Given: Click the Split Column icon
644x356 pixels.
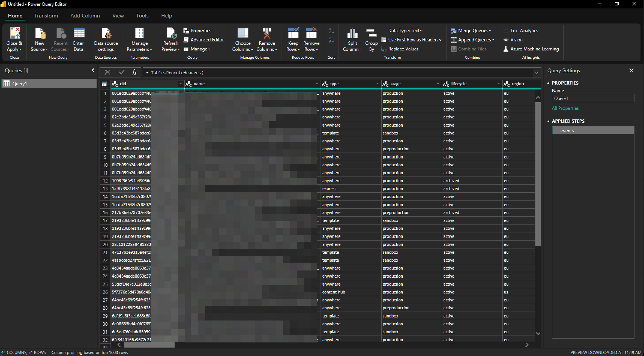Looking at the screenshot, I should pos(352,33).
